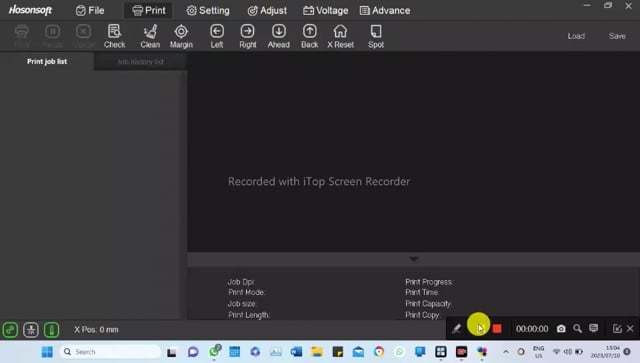Click the Cancel toolbar icon
The image size is (640, 363).
84,36
